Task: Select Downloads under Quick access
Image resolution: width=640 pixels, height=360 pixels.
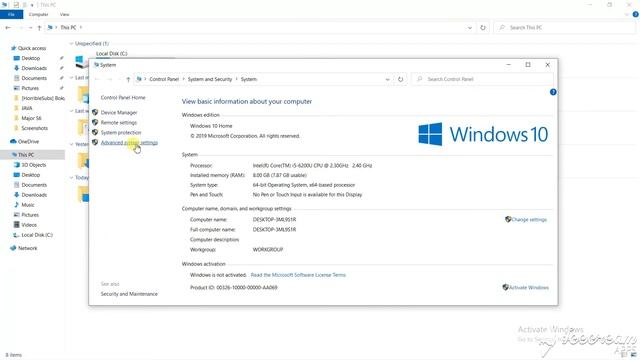Action: (34, 68)
